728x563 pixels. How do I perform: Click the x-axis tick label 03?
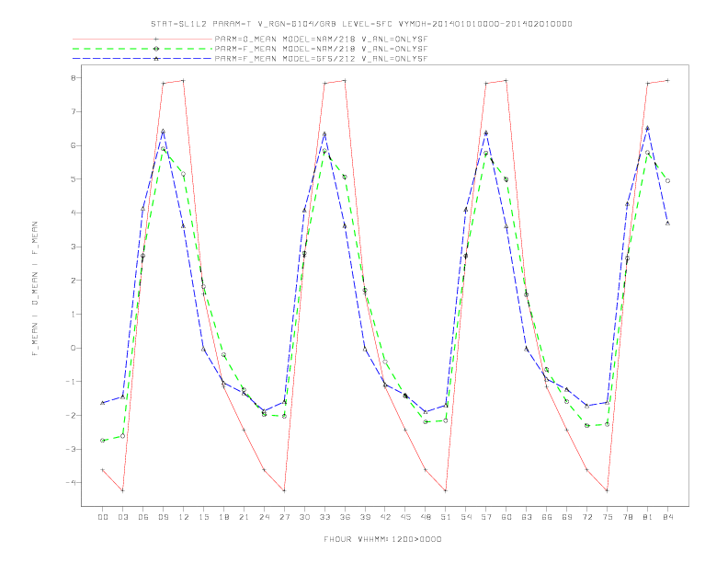[x=122, y=517]
